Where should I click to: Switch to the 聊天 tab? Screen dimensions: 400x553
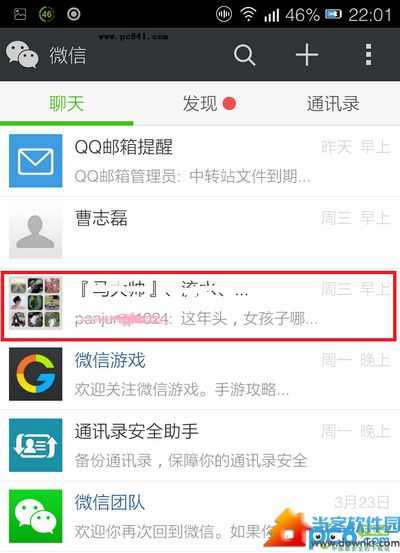[x=67, y=104]
